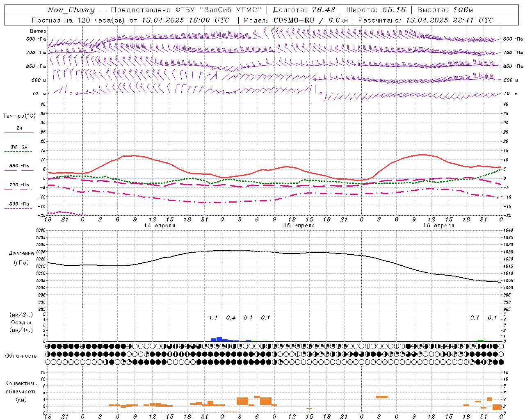Viewport: 525px width, 420px height.
Task: Click the Ветер section label
Action: 38,31
